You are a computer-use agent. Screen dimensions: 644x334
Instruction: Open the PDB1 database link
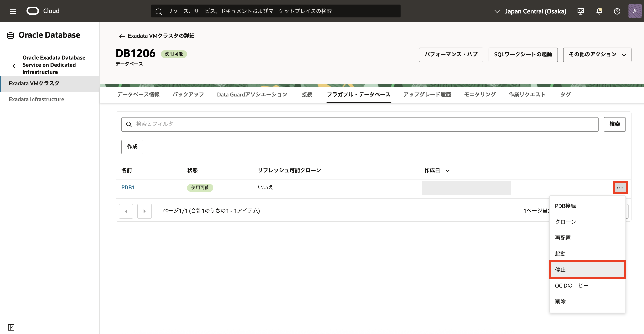pos(128,187)
